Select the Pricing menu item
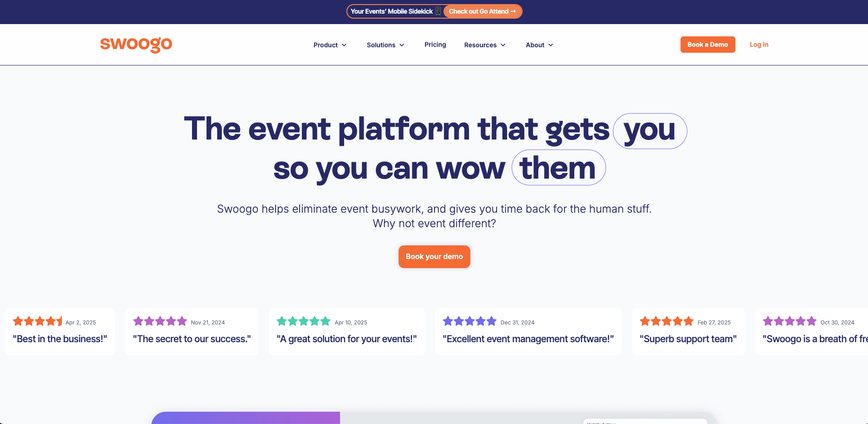The image size is (868, 424). (435, 45)
